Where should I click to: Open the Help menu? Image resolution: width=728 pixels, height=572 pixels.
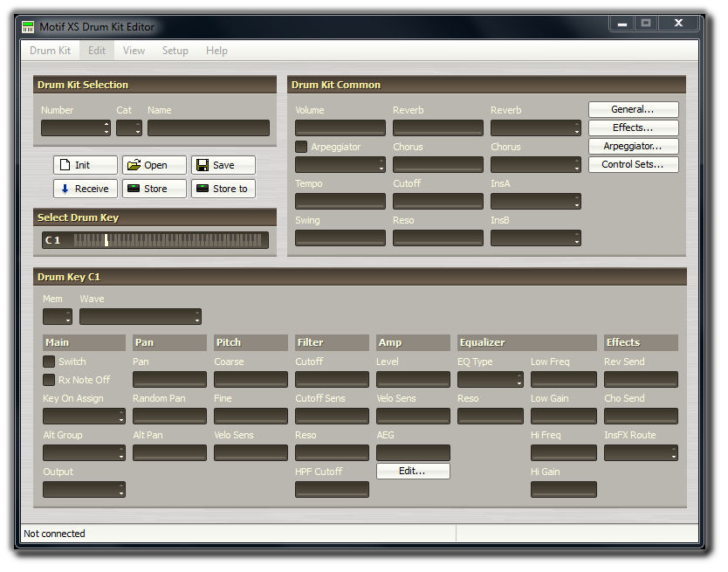(216, 51)
